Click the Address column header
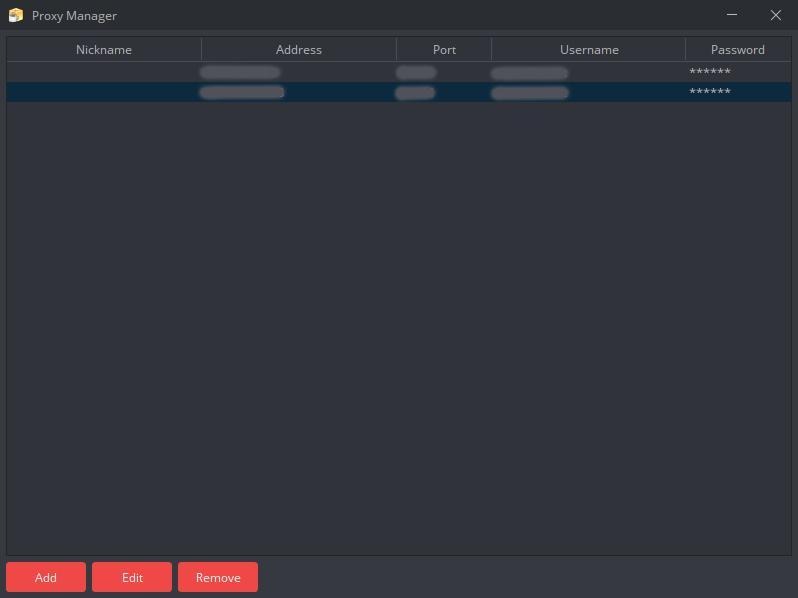This screenshot has height=598, width=798. (298, 49)
